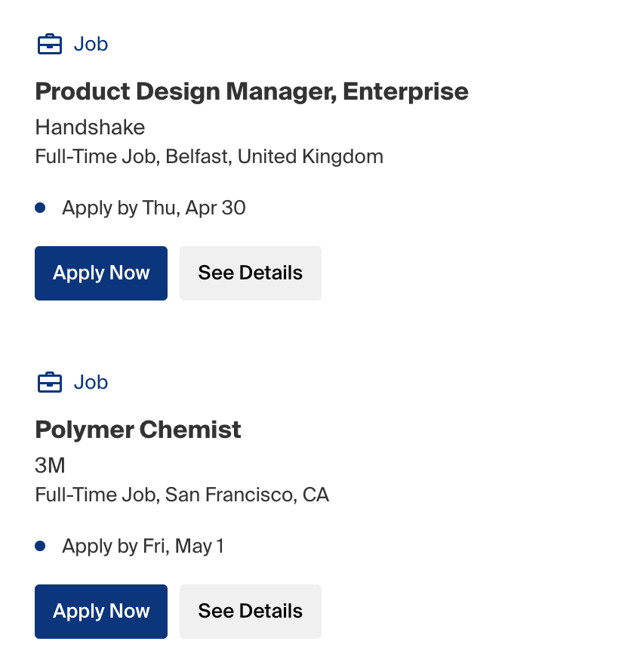Screen dimensions: 631x672
Task: Click the 3M company name
Action: pyautogui.click(x=50, y=465)
